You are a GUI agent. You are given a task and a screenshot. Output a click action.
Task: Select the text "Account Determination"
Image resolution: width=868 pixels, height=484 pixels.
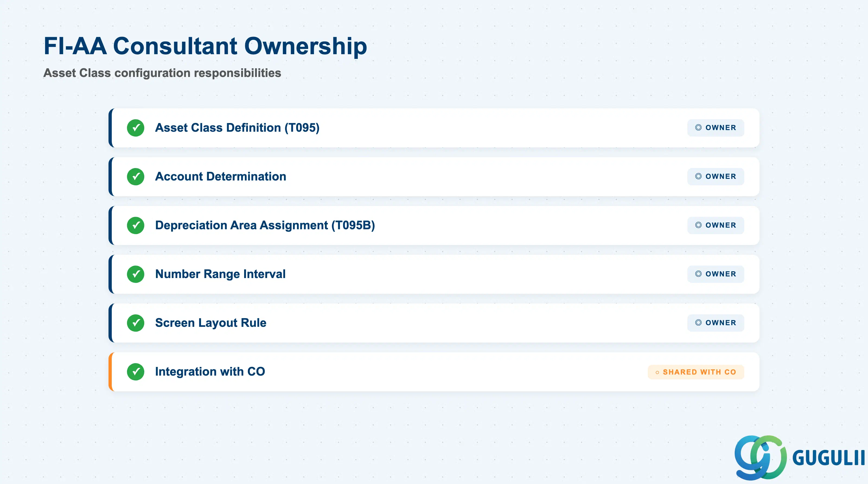pyautogui.click(x=221, y=177)
